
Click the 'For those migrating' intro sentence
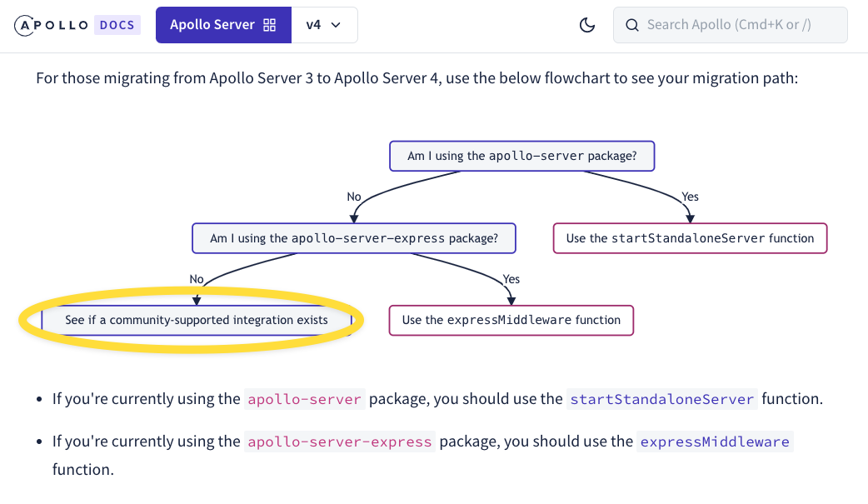click(417, 78)
